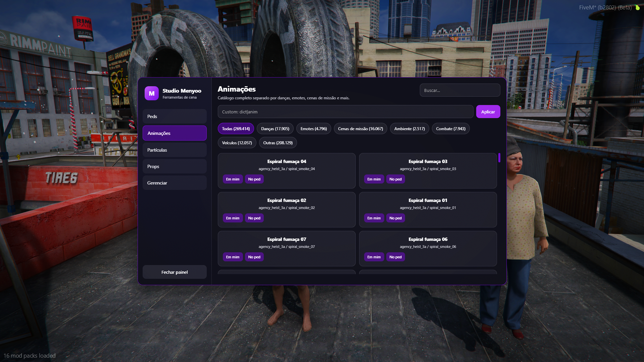Click the agency_heist_3a / spiral_smoke_03 text
This screenshot has width=644, height=362.
coord(428,169)
